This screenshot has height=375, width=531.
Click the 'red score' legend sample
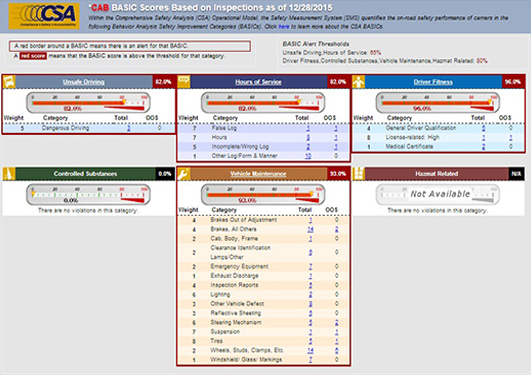[x=33, y=56]
